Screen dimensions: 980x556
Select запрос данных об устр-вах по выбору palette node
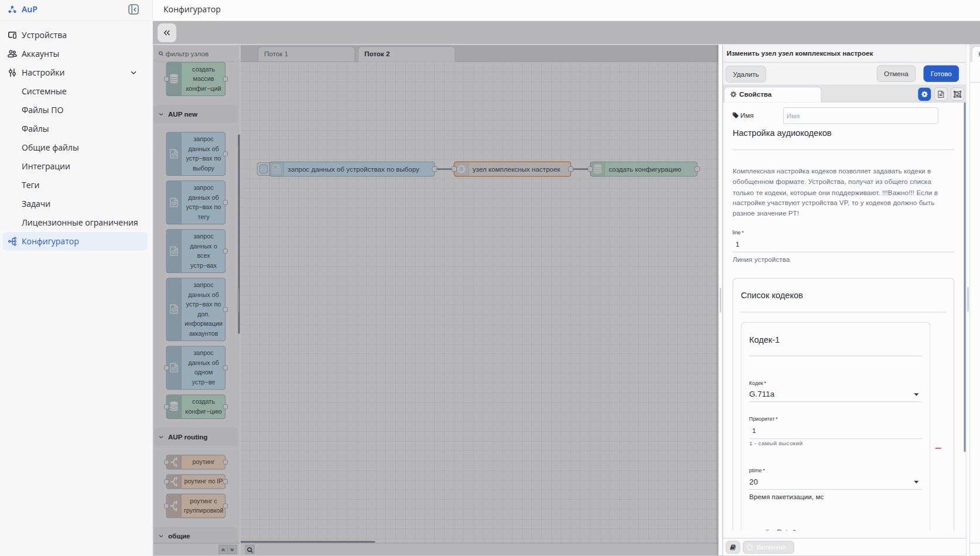point(196,154)
